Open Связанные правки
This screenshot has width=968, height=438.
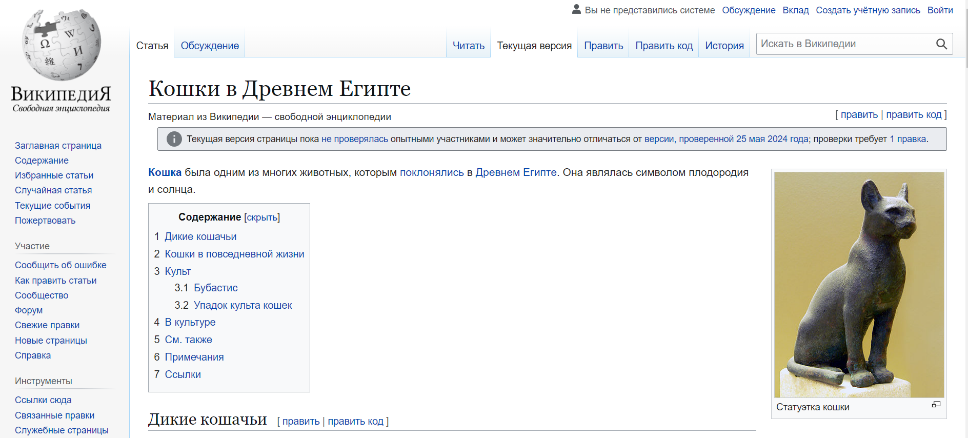(54, 415)
